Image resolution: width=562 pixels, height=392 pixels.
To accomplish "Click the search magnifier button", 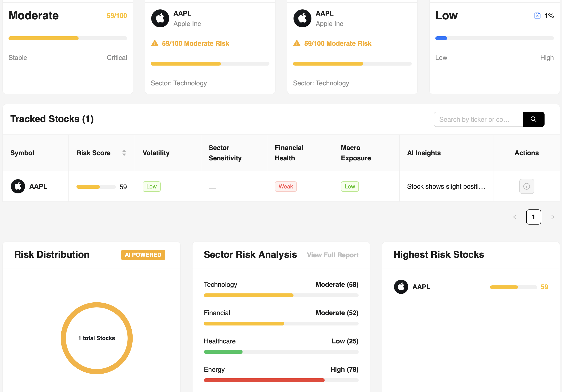I will pyautogui.click(x=534, y=119).
